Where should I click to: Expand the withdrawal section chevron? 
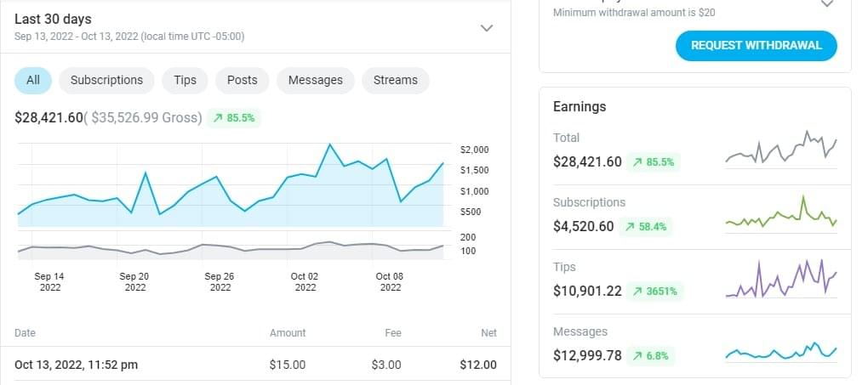pyautogui.click(x=826, y=3)
